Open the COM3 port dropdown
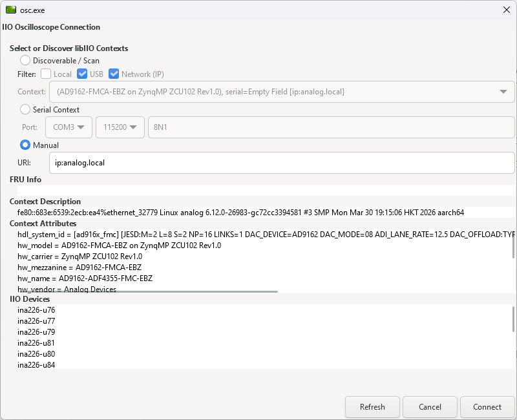Image resolution: width=517 pixels, height=420 pixels. tap(69, 127)
